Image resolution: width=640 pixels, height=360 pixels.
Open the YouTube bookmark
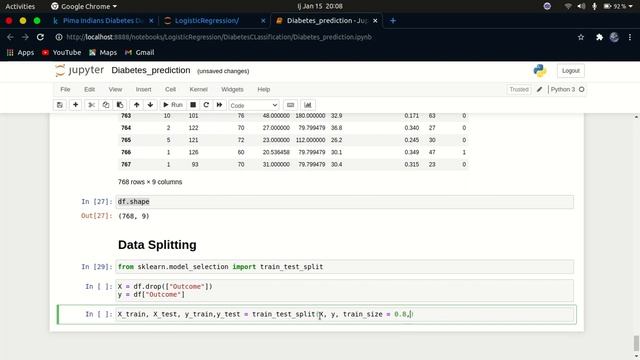pyautogui.click(x=61, y=53)
